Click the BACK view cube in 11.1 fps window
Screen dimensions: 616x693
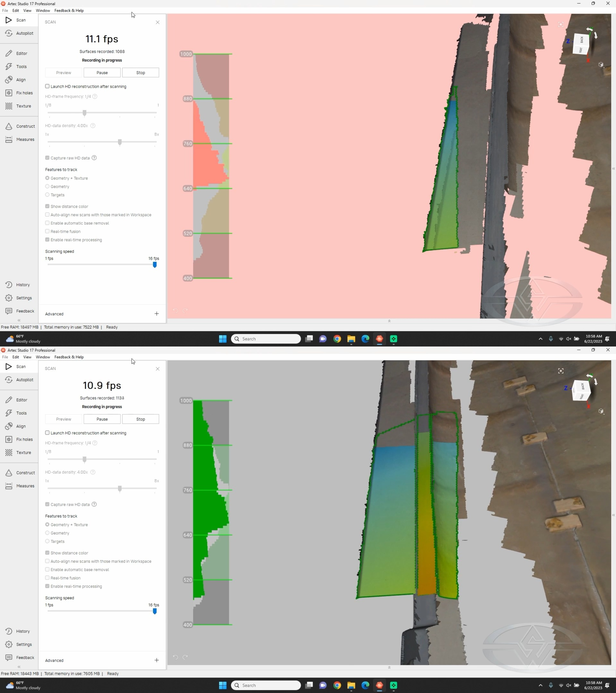(582, 40)
